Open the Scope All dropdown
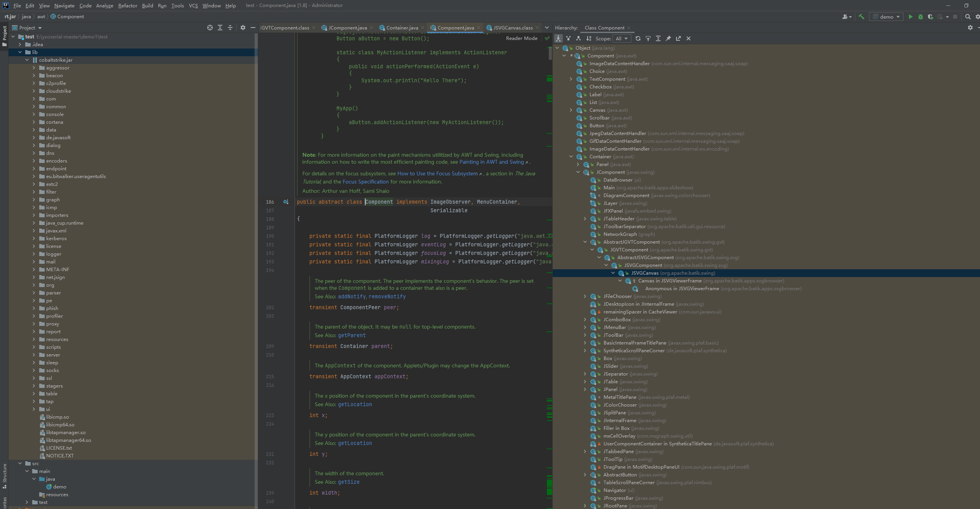Viewport: 980px width, 509px height. point(621,38)
